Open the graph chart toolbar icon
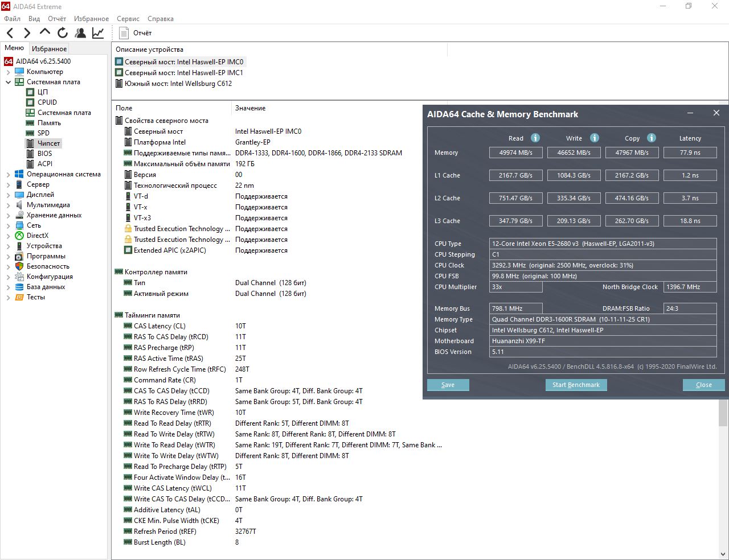The height and width of the screenshot is (560, 729). point(98,33)
